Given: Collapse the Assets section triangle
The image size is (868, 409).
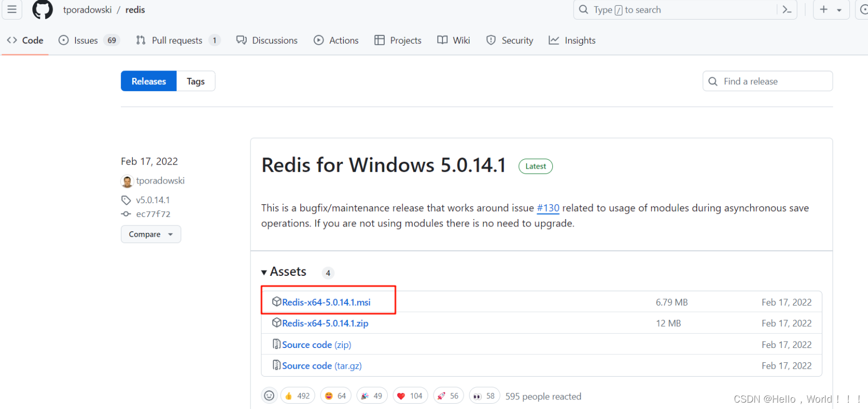Looking at the screenshot, I should (x=264, y=273).
